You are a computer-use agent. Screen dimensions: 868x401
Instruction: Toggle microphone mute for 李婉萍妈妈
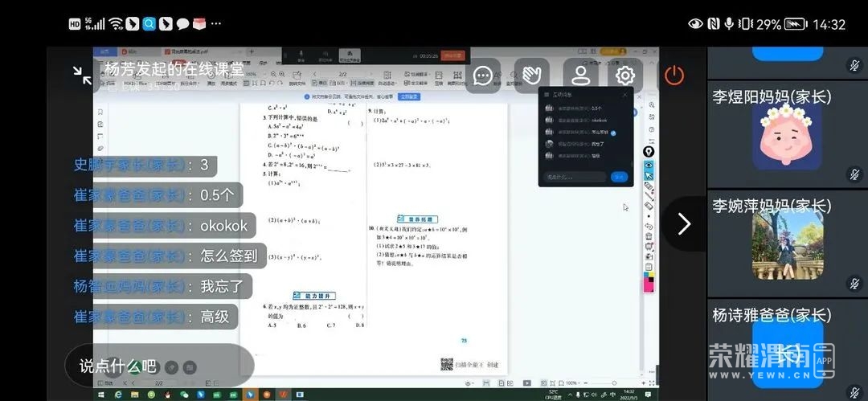click(x=854, y=283)
